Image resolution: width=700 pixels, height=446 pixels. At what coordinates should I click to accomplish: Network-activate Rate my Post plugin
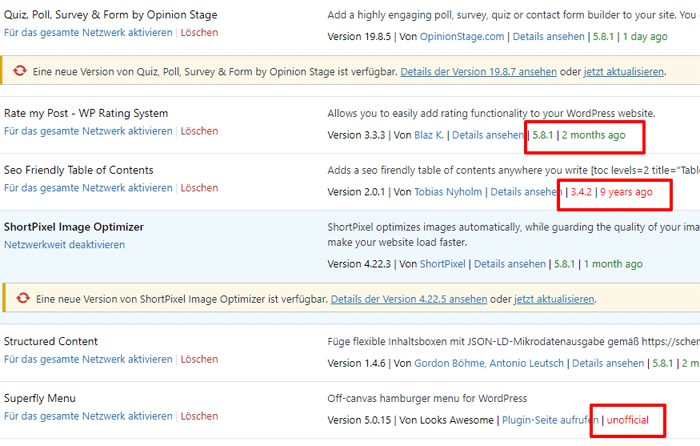tap(88, 131)
